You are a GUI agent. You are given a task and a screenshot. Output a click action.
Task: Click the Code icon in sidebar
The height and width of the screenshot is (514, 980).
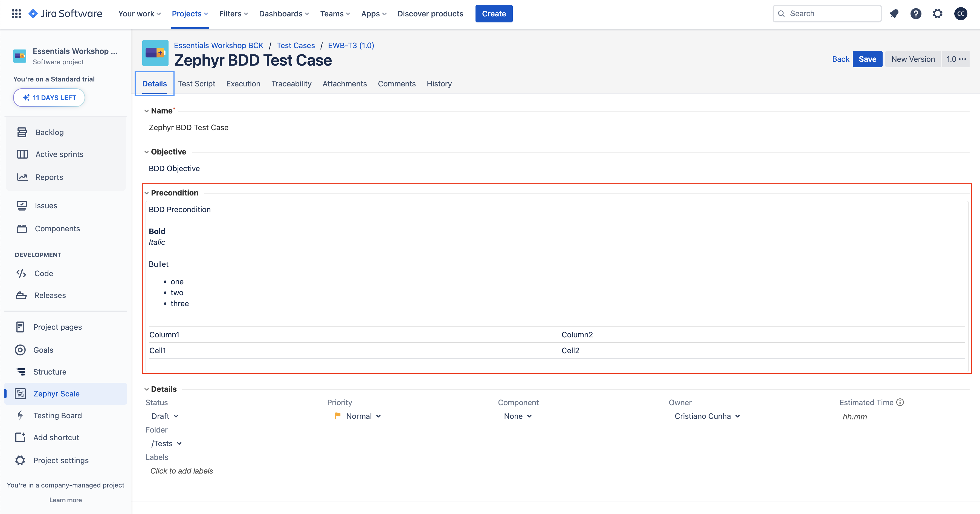pyautogui.click(x=21, y=273)
